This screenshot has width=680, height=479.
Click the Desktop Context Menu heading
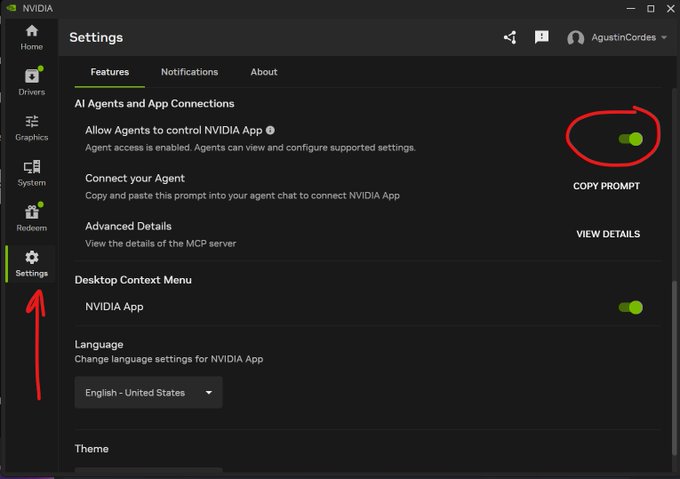[x=133, y=280]
